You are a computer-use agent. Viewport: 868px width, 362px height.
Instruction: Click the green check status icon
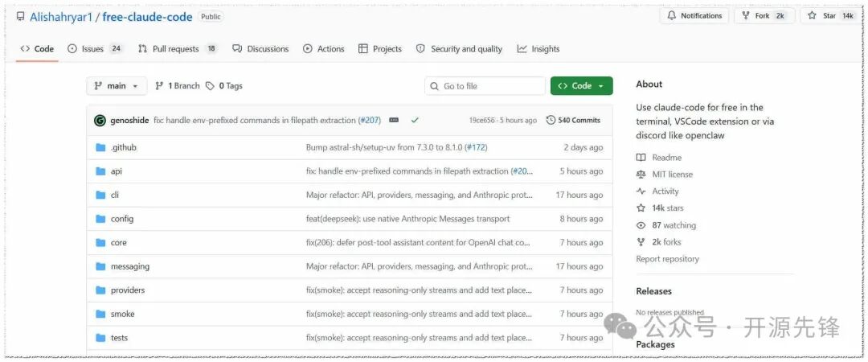(416, 120)
